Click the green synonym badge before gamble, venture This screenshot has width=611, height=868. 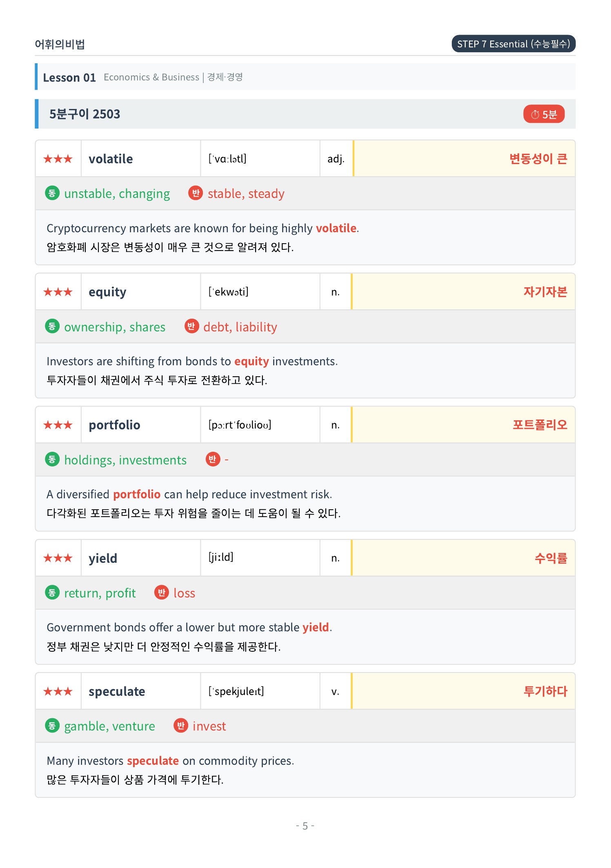tap(52, 726)
